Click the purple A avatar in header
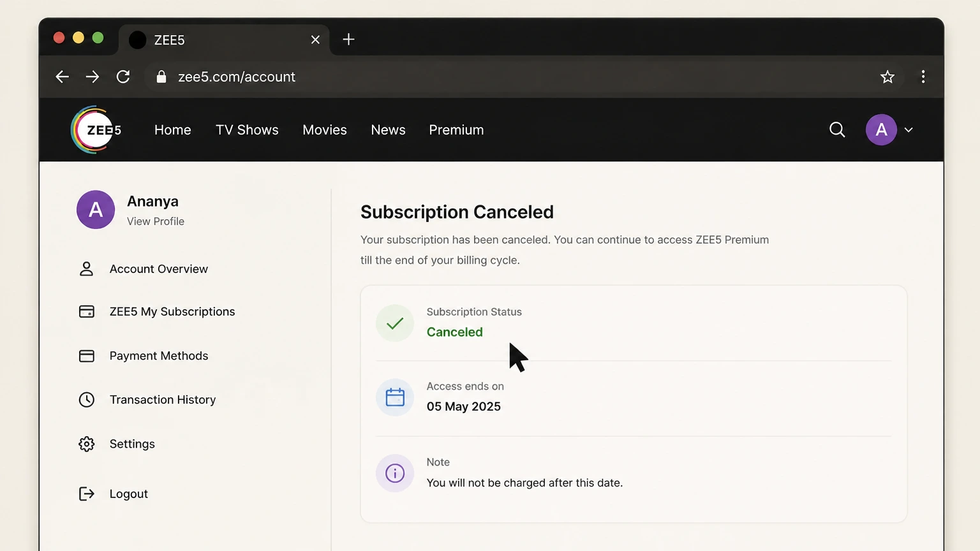Image resolution: width=980 pixels, height=551 pixels. (881, 129)
